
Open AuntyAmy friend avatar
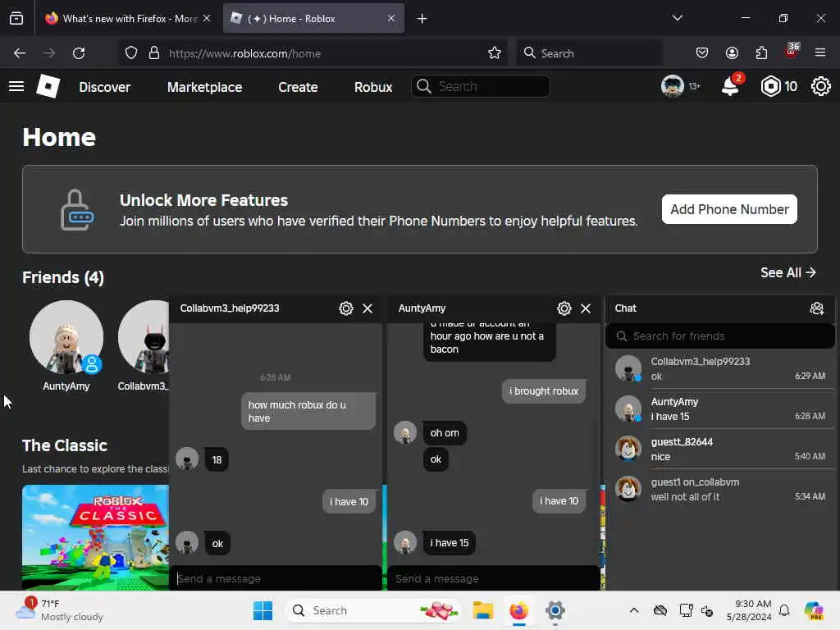pyautogui.click(x=66, y=337)
